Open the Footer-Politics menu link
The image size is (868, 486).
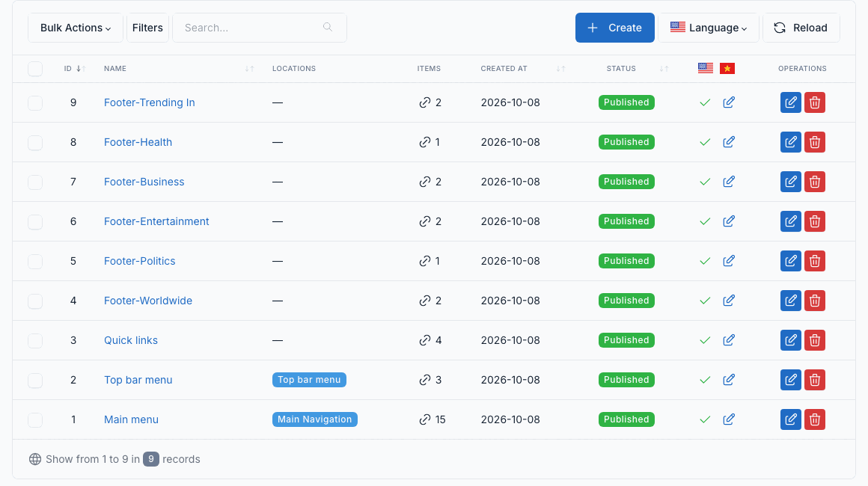(x=139, y=261)
